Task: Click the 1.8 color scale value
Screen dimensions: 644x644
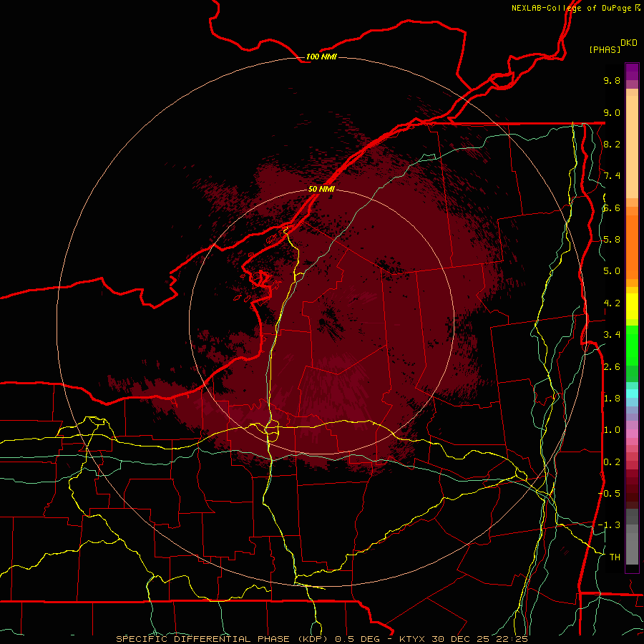Action: click(x=612, y=399)
